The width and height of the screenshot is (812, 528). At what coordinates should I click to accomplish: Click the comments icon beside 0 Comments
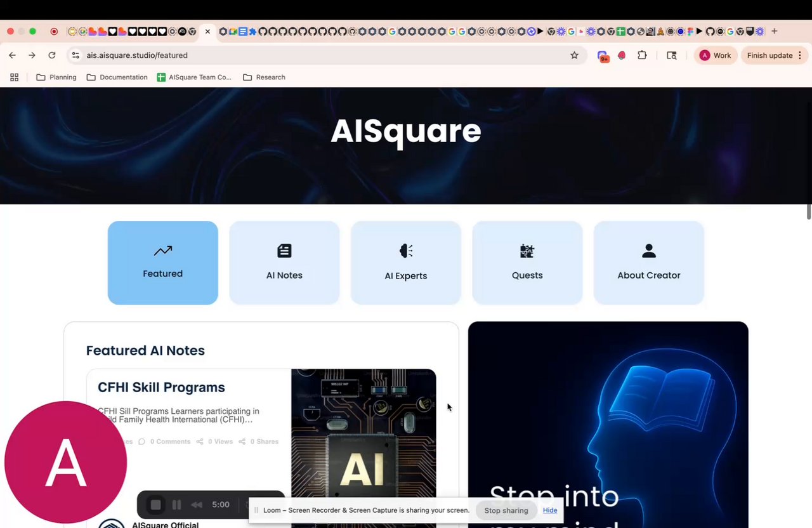(141, 442)
